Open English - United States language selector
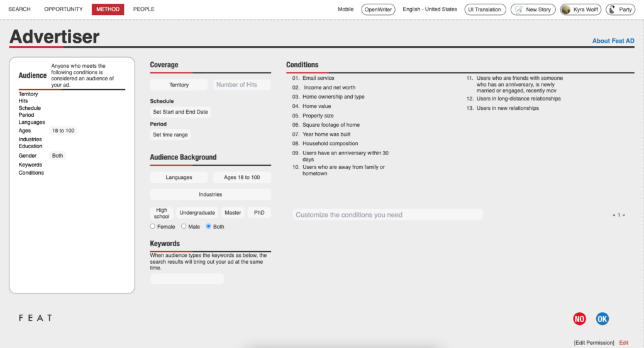The image size is (644, 348). [430, 9]
